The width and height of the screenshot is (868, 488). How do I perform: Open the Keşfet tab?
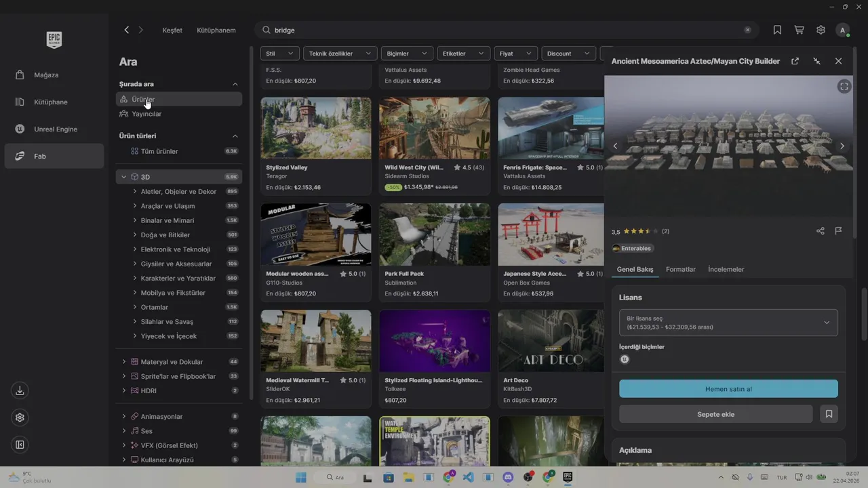pos(172,30)
